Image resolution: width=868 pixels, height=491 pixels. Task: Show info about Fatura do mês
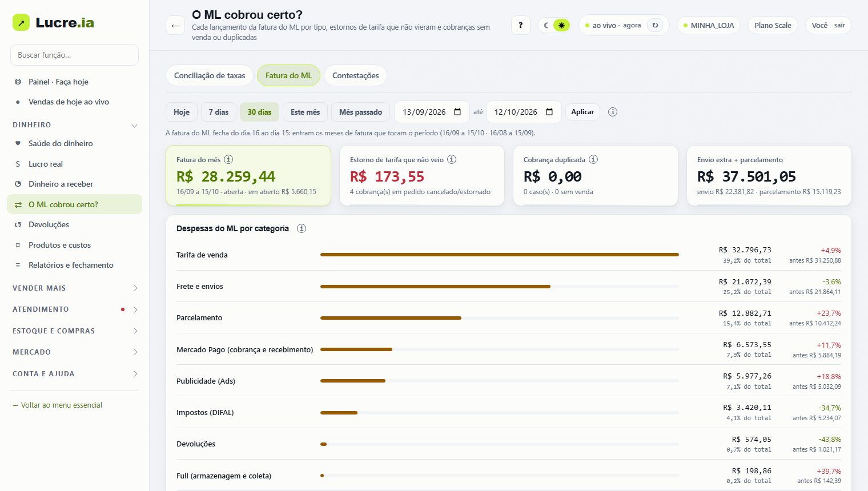click(x=228, y=159)
